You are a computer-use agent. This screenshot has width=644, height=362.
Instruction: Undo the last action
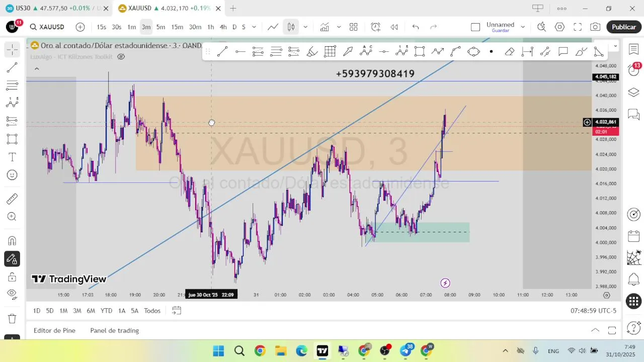416,27
